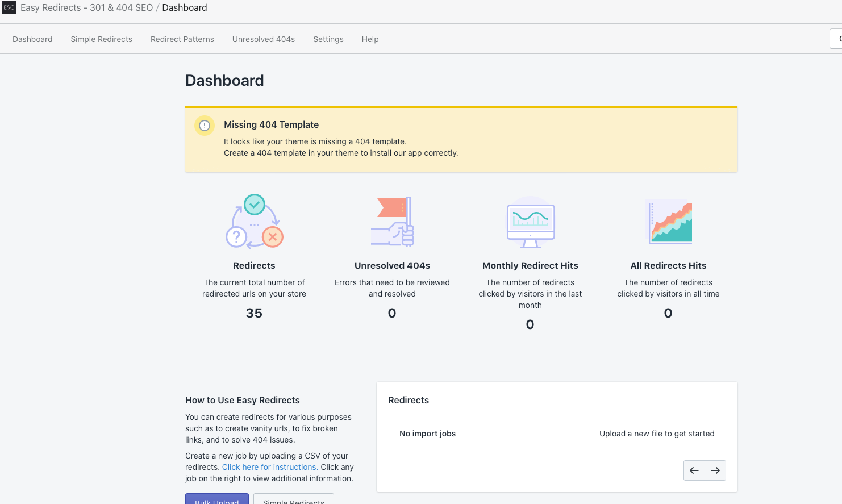Click the Monthly Redirect Hits count value
The height and width of the screenshot is (504, 842).
pos(530,324)
